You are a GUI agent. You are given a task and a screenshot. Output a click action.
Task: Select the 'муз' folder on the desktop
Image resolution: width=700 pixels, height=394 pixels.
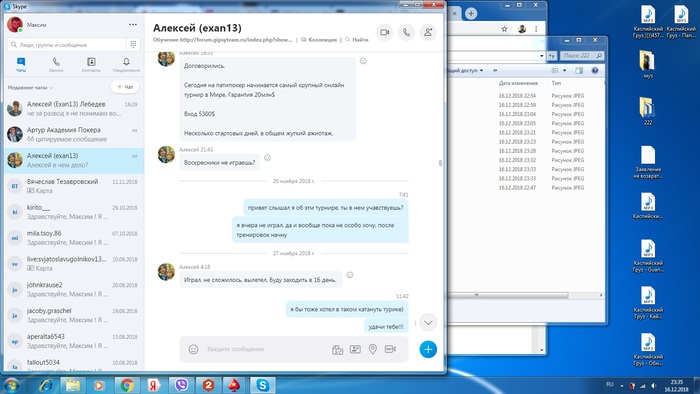648,65
